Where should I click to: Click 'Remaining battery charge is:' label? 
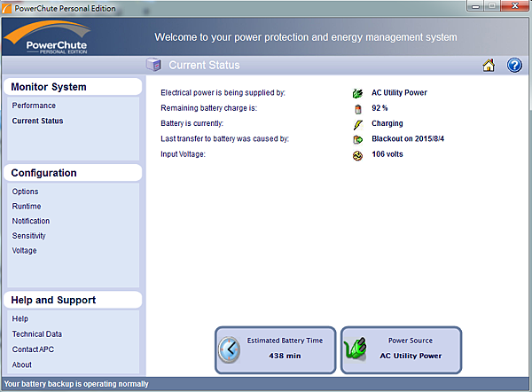[209, 108]
